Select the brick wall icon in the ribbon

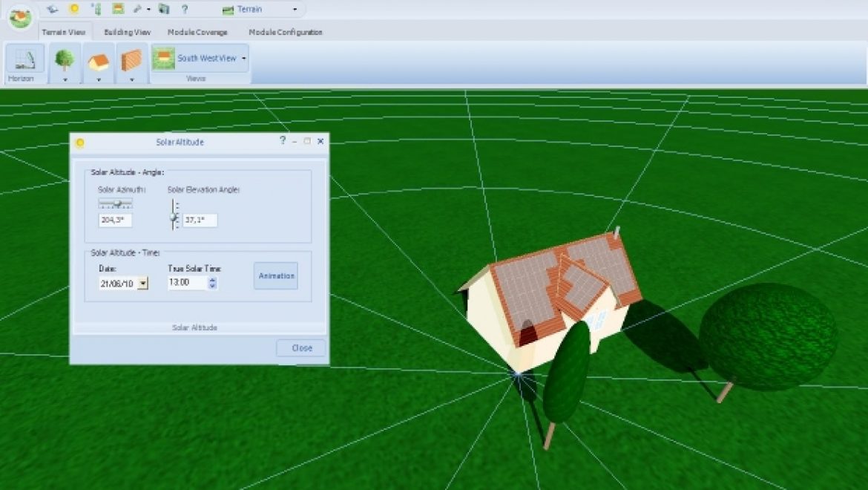pos(132,60)
